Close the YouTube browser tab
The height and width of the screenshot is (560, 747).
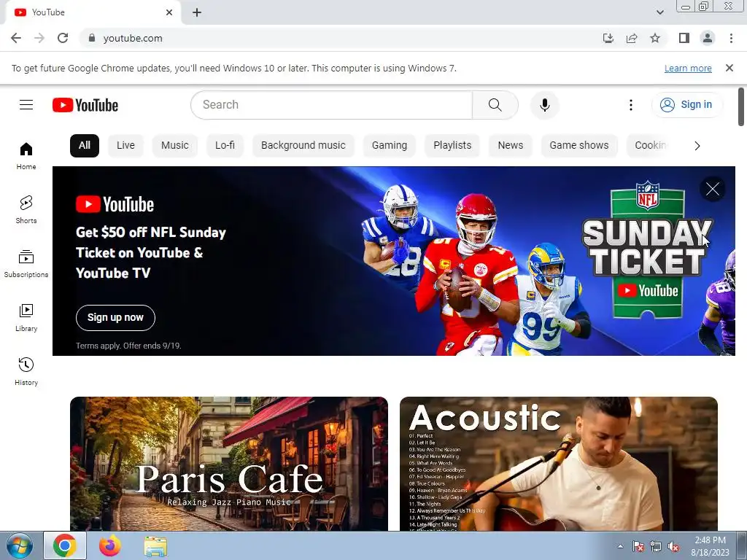(169, 13)
